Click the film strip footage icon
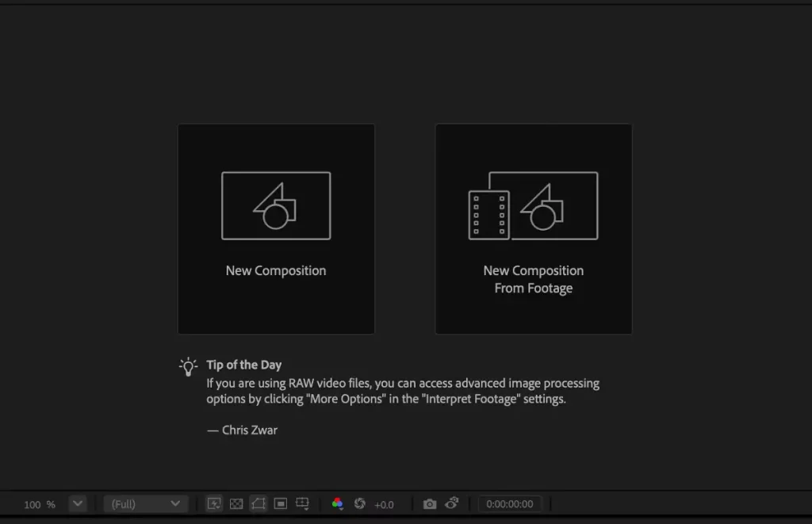The height and width of the screenshot is (524, 812). (x=488, y=215)
